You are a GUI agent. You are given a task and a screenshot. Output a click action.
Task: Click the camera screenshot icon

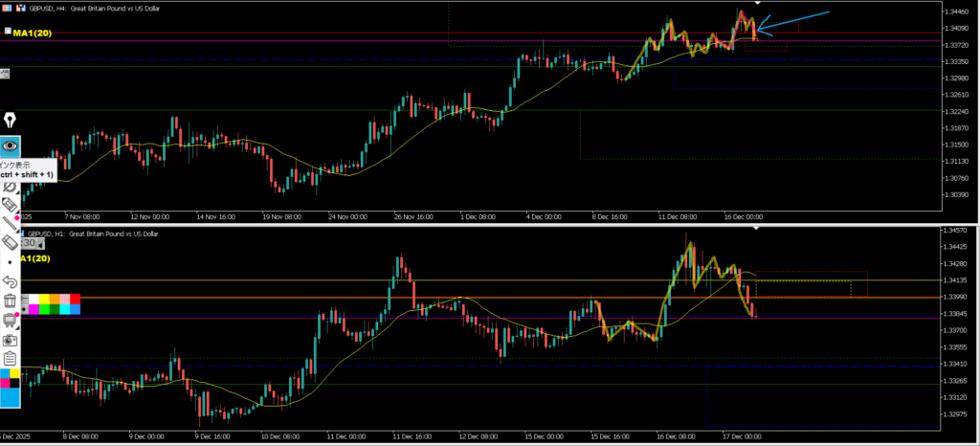pos(11,340)
